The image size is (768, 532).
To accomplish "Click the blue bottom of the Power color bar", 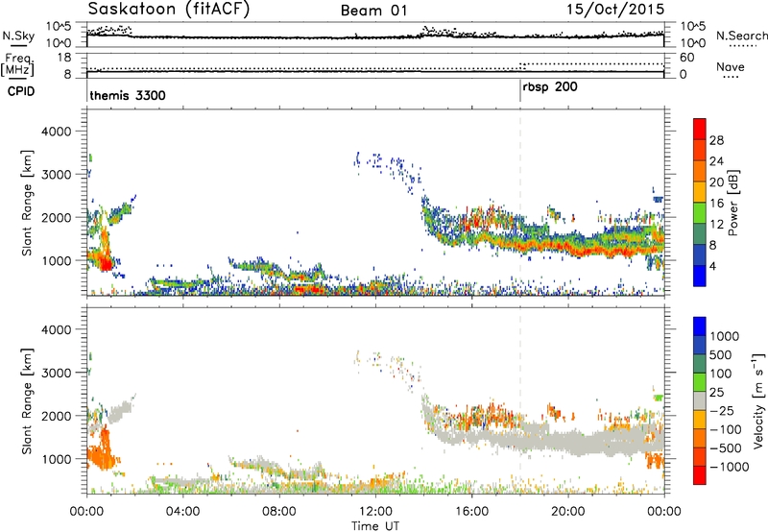I will coord(700,276).
